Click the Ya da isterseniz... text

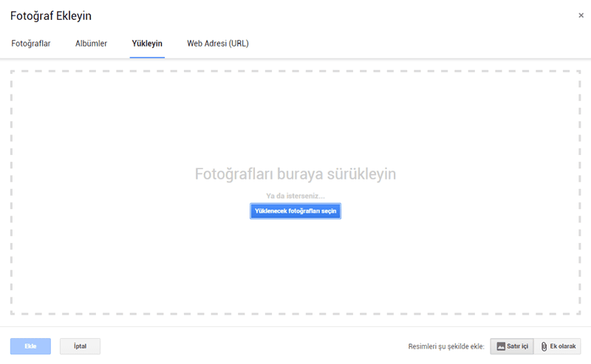point(295,196)
